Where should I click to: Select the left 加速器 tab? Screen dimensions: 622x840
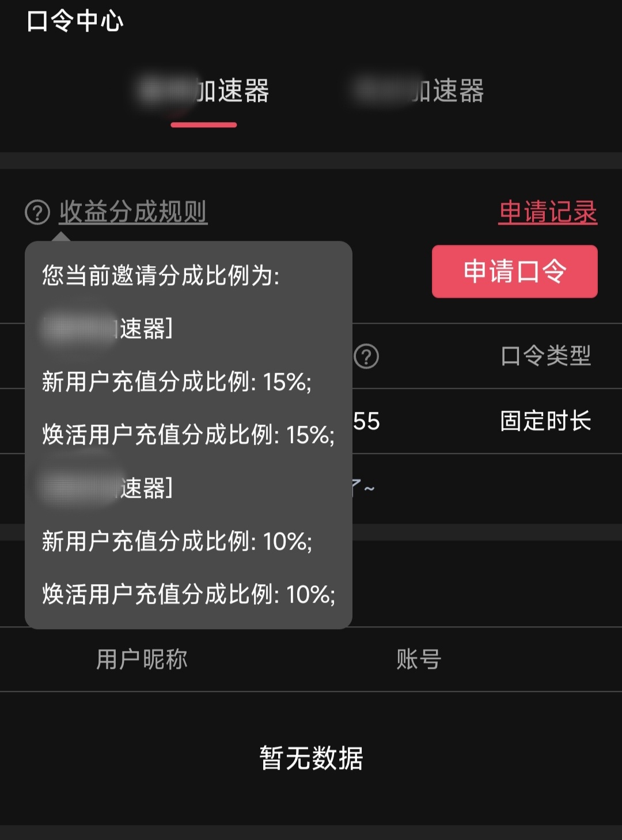(204, 91)
